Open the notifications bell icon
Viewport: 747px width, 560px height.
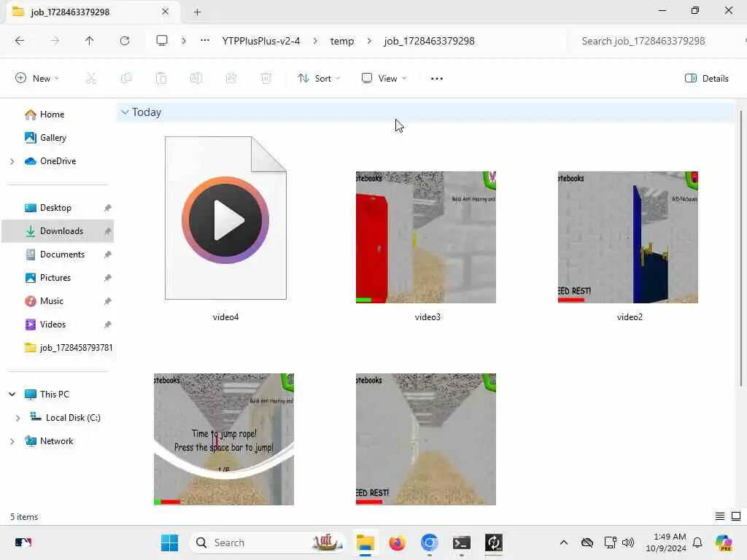click(697, 542)
